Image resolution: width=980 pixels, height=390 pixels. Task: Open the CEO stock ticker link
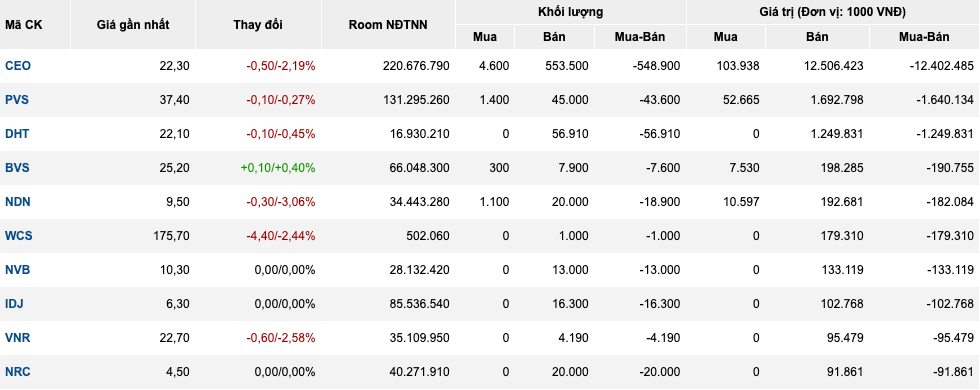(x=18, y=66)
